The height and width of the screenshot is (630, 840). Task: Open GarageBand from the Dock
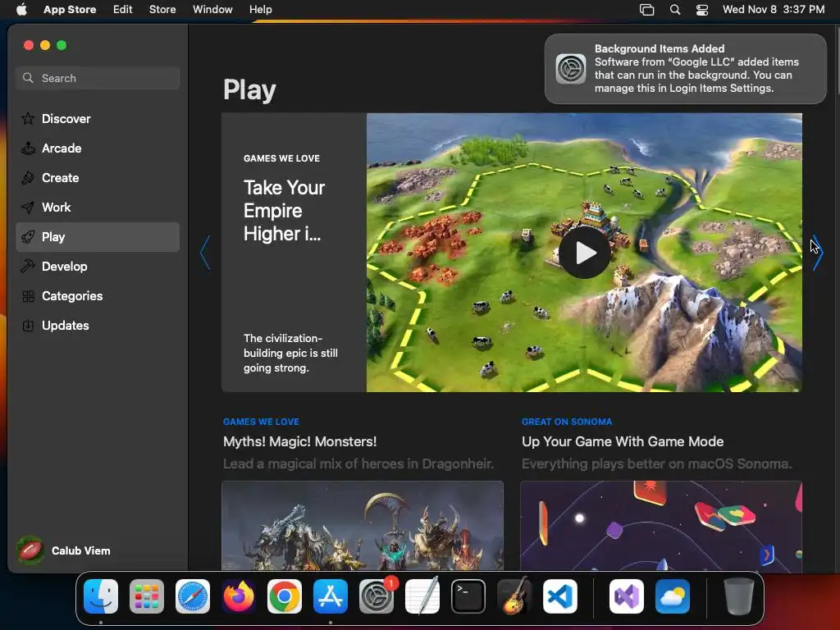[514, 596]
